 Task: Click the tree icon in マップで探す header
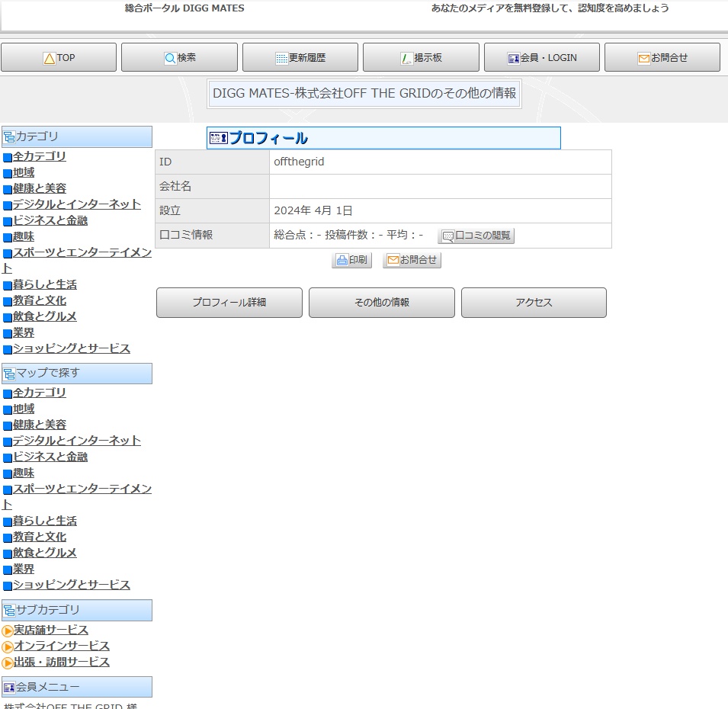click(9, 374)
